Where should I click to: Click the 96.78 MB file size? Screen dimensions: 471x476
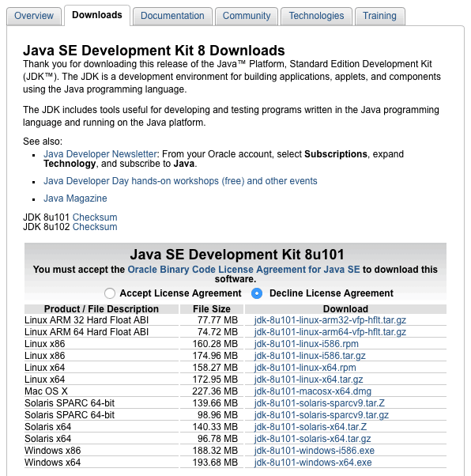[217, 438]
